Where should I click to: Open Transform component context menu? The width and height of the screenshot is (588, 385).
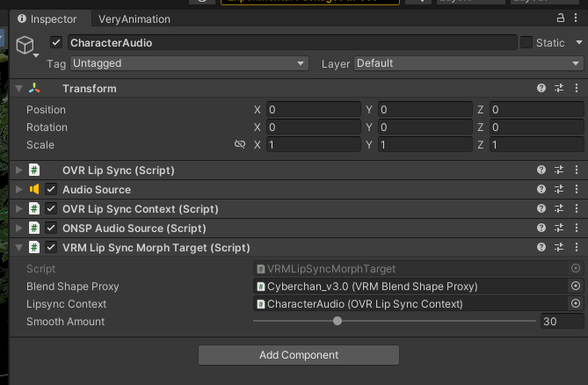pyautogui.click(x=577, y=88)
